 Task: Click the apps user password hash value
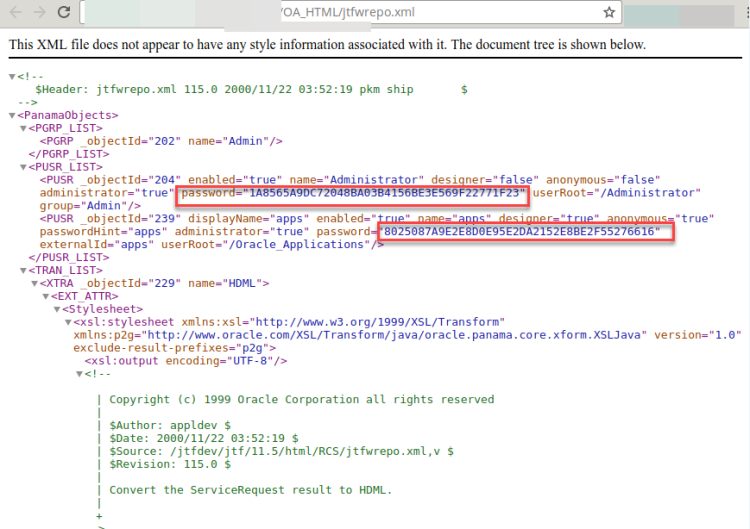pyautogui.click(x=520, y=232)
